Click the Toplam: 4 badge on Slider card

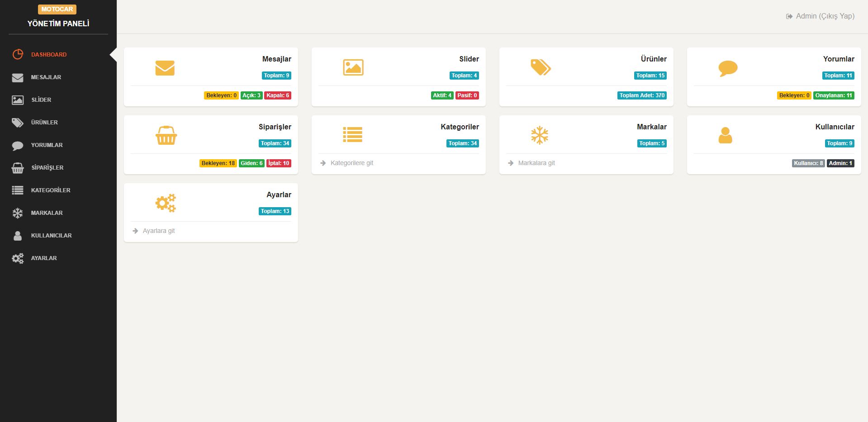(x=464, y=76)
